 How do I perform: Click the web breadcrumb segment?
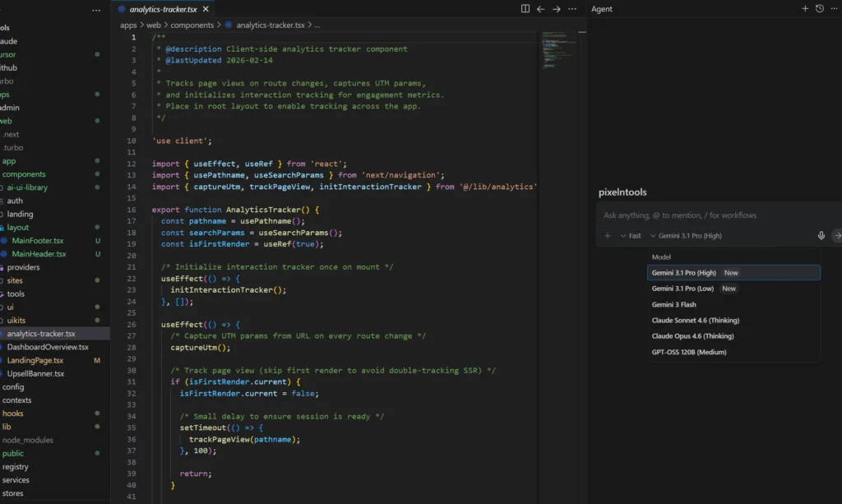click(154, 25)
